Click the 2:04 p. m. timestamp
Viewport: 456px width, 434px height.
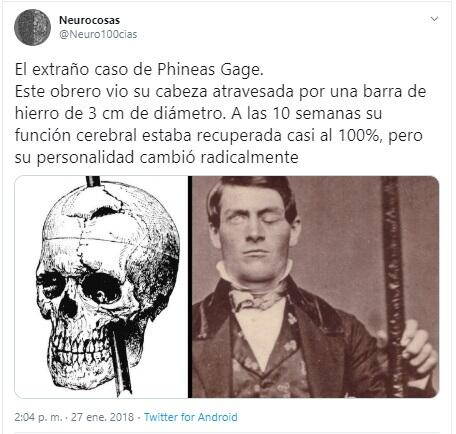click(38, 417)
